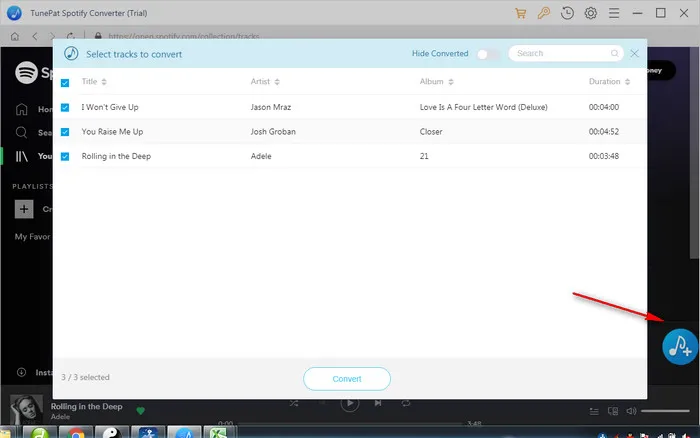Toggle the green liked heart icon
The height and width of the screenshot is (438, 700).
141,411
